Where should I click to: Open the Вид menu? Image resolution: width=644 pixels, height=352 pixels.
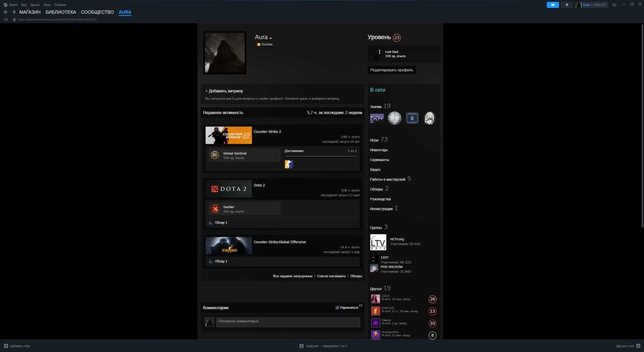click(x=24, y=5)
